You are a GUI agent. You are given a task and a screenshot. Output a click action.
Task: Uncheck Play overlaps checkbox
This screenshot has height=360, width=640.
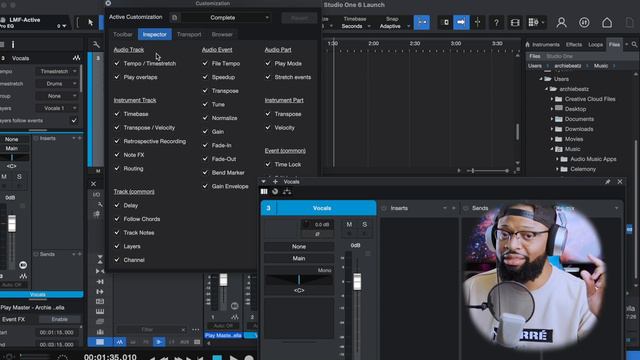click(117, 77)
